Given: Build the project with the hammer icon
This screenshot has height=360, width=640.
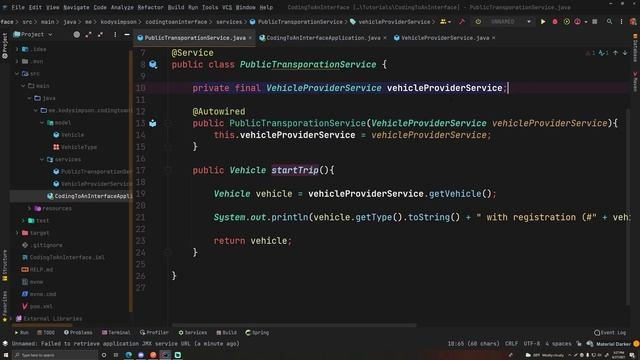Looking at the screenshot, I should [462, 22].
